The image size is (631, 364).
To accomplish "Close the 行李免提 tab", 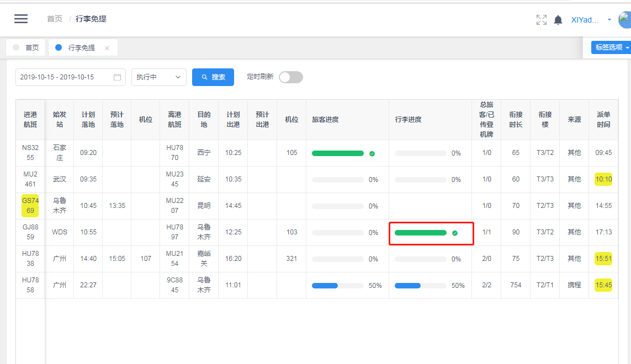I will click(107, 48).
